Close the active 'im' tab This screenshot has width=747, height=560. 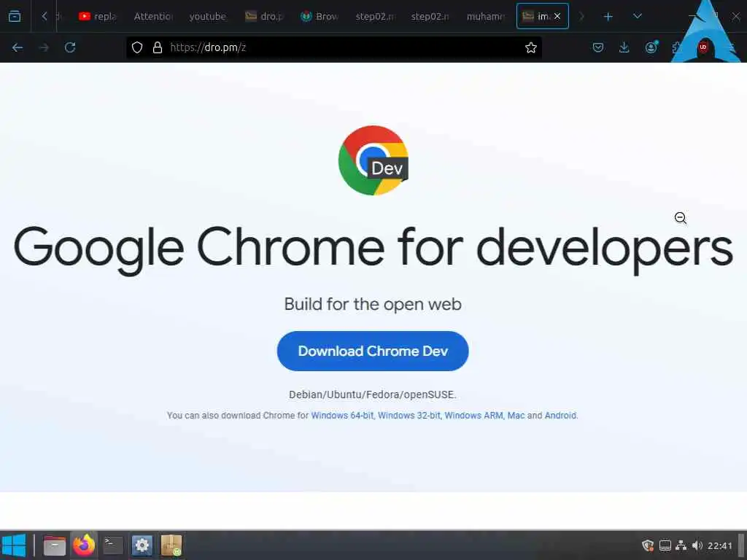(557, 16)
